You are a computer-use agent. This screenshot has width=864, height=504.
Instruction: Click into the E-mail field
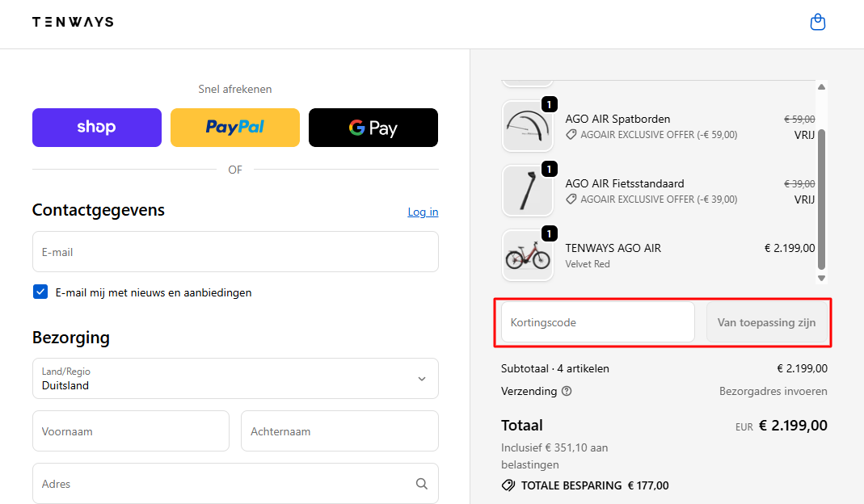(x=235, y=252)
